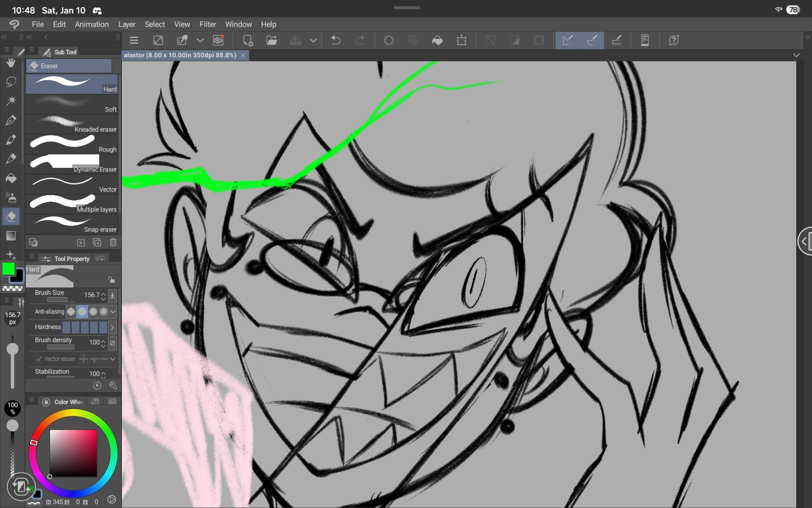
Task: Expand the Hardness options arrow
Action: 112,327
